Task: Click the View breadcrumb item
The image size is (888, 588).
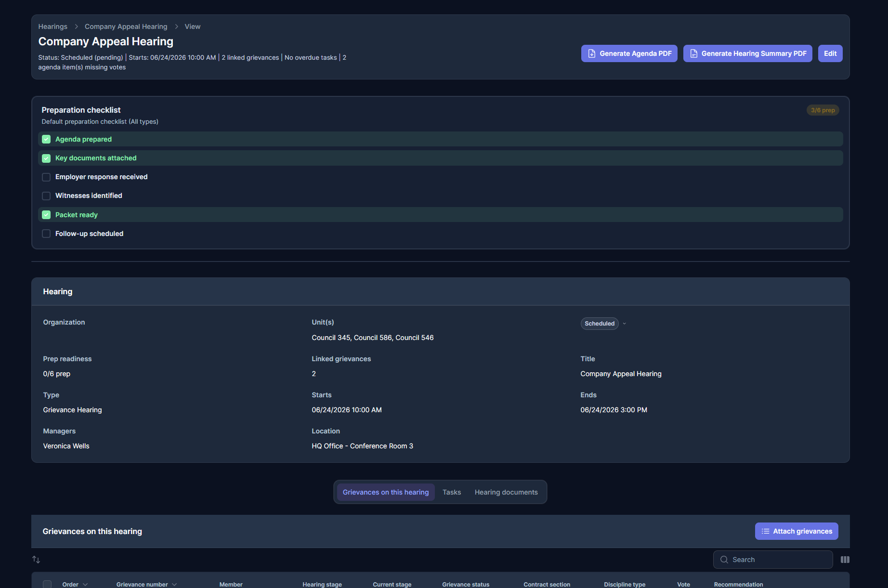Action: coord(193,26)
